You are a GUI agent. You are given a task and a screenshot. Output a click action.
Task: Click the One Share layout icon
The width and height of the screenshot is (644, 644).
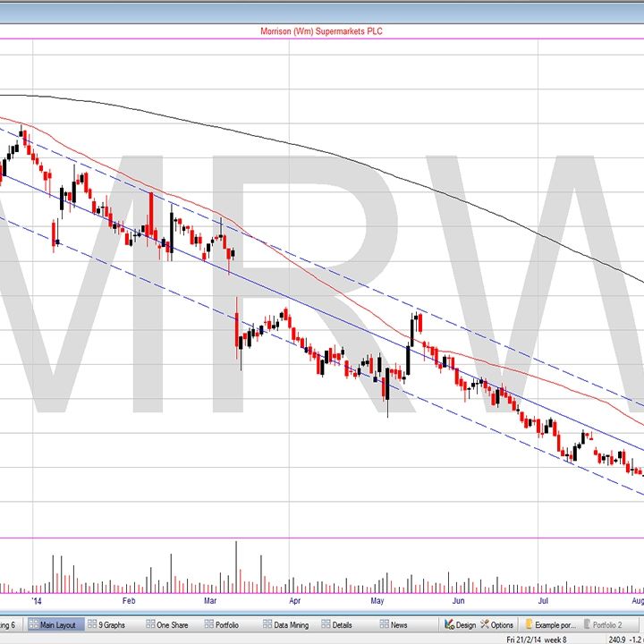(x=150, y=624)
